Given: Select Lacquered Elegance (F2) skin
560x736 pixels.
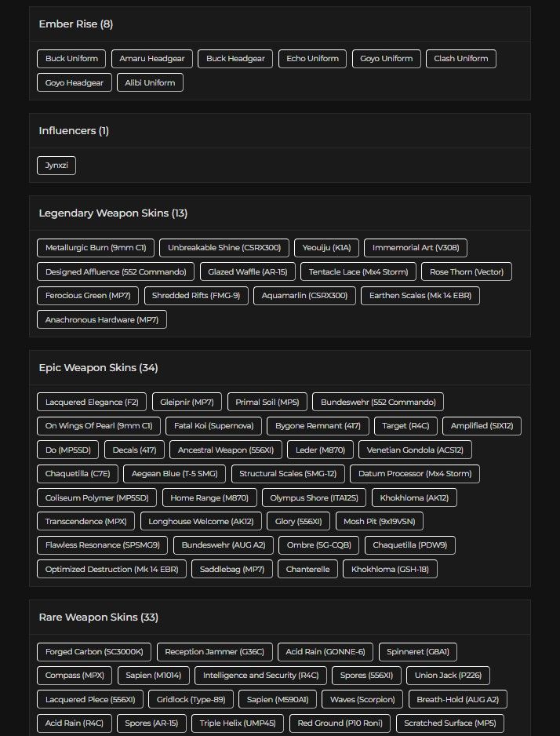Looking at the screenshot, I should click(92, 403).
